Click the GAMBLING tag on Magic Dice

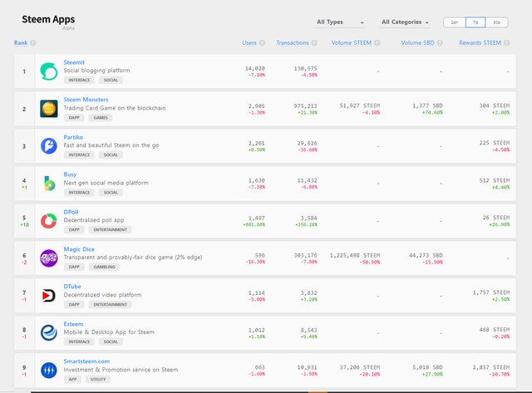pos(107,267)
